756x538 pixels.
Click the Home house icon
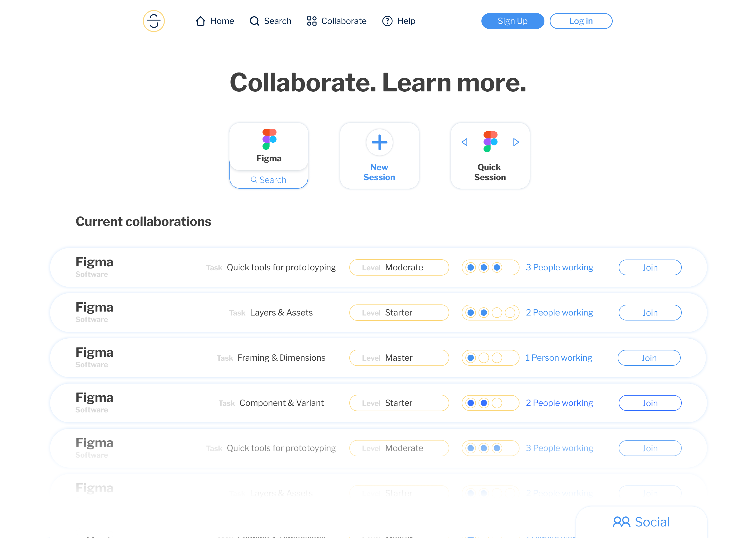click(201, 21)
